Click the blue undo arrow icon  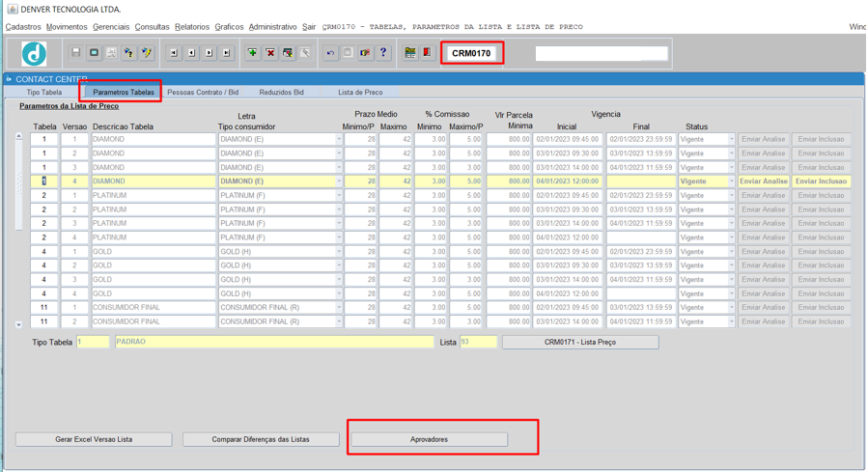(330, 52)
